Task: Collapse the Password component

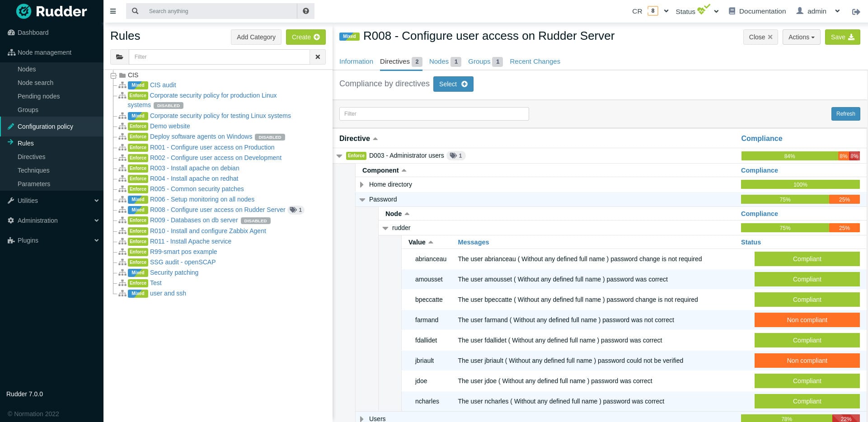Action: (x=362, y=199)
